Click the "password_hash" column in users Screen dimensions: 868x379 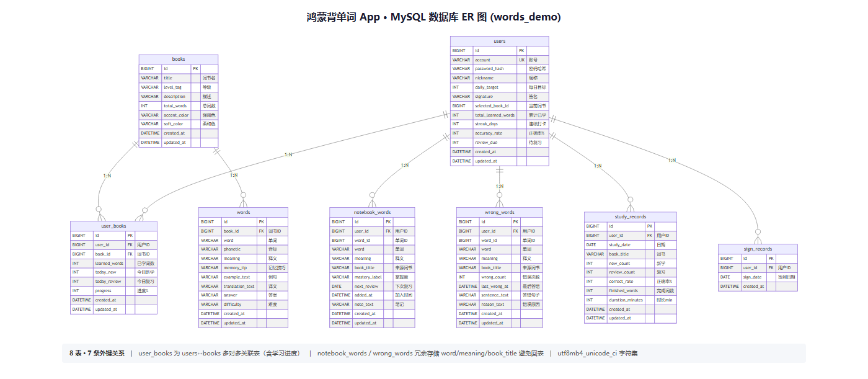(x=500, y=69)
